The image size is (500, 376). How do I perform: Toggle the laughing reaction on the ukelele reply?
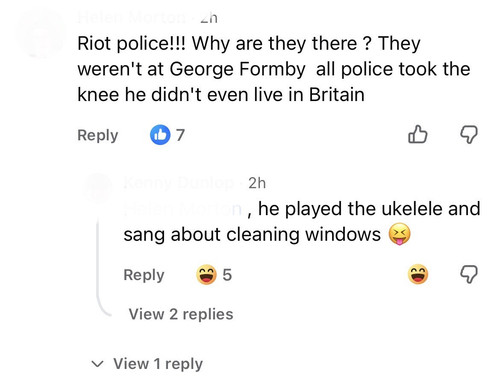(418, 274)
